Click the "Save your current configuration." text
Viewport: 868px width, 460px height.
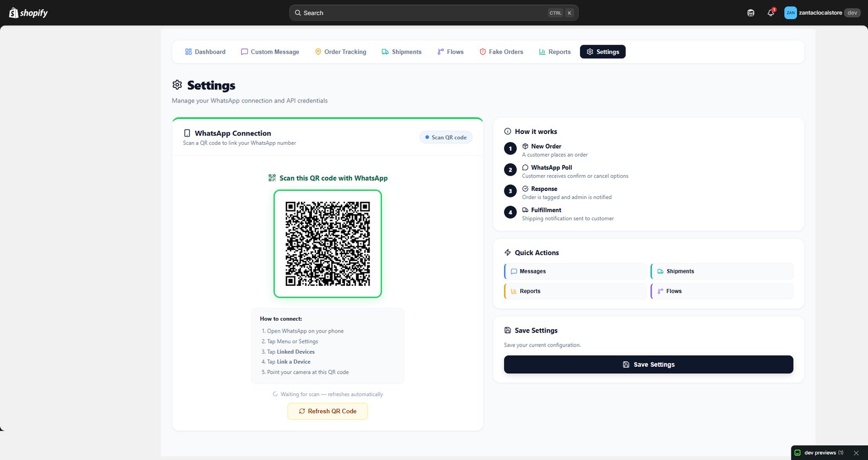point(542,345)
